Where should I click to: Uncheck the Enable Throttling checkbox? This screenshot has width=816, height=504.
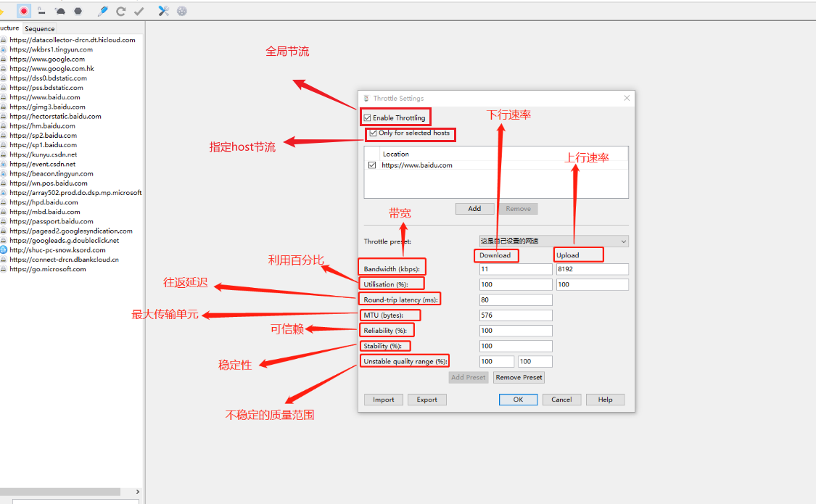(x=368, y=118)
